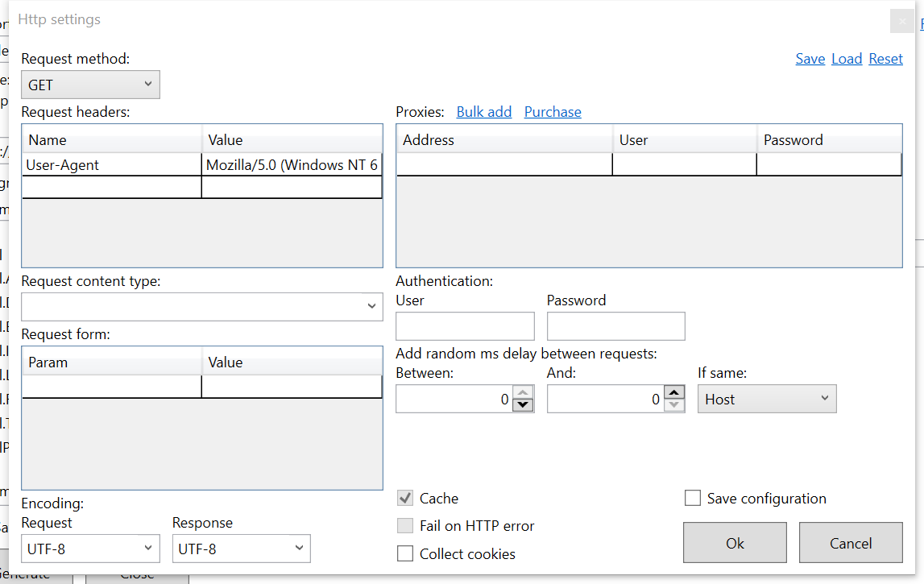Select the Mozilla/5.0 header value cell
Viewport: 924px width, 584px height.
[x=292, y=164]
